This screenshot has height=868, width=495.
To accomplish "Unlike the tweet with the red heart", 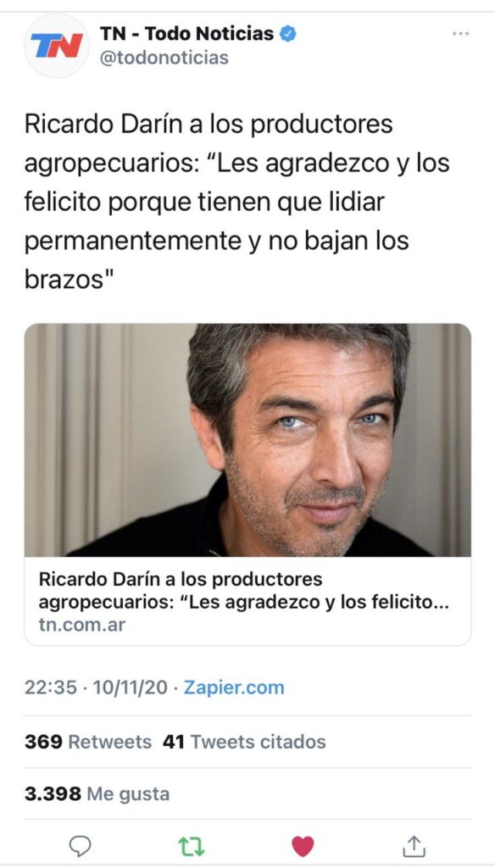I will 303,847.
